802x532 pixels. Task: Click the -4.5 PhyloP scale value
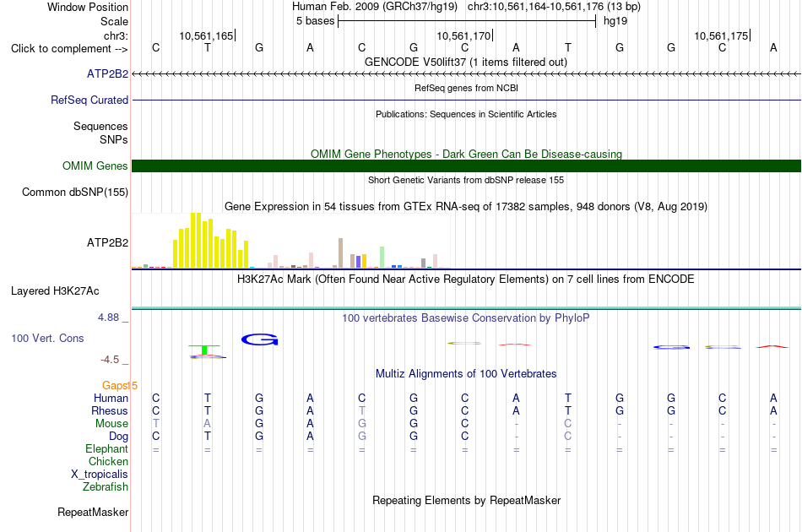click(110, 360)
